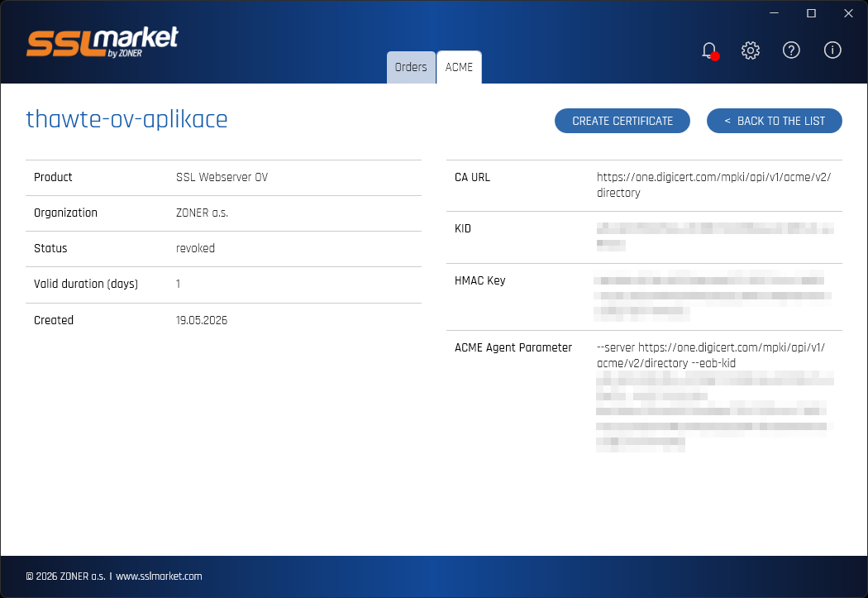This screenshot has height=598, width=868.
Task: Maximize the application window
Action: coord(811,12)
